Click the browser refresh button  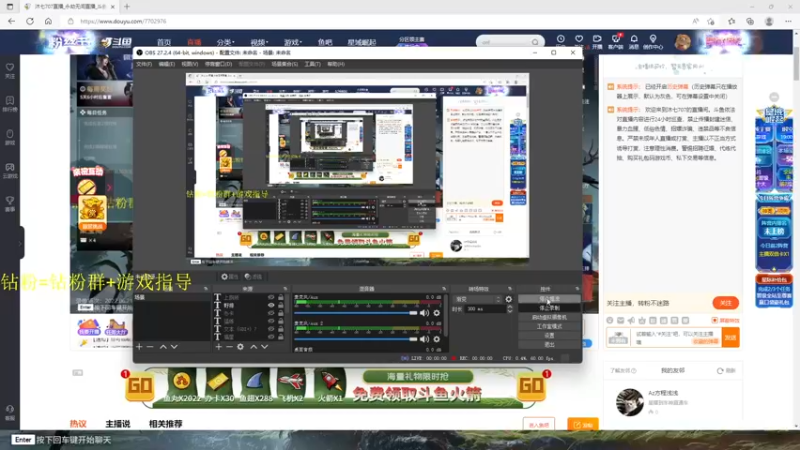tap(30, 21)
